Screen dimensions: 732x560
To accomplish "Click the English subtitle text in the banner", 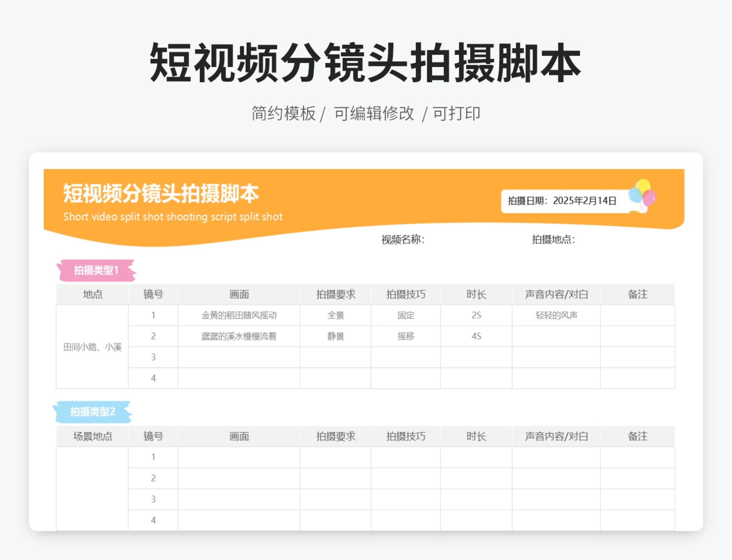I will pos(172,217).
